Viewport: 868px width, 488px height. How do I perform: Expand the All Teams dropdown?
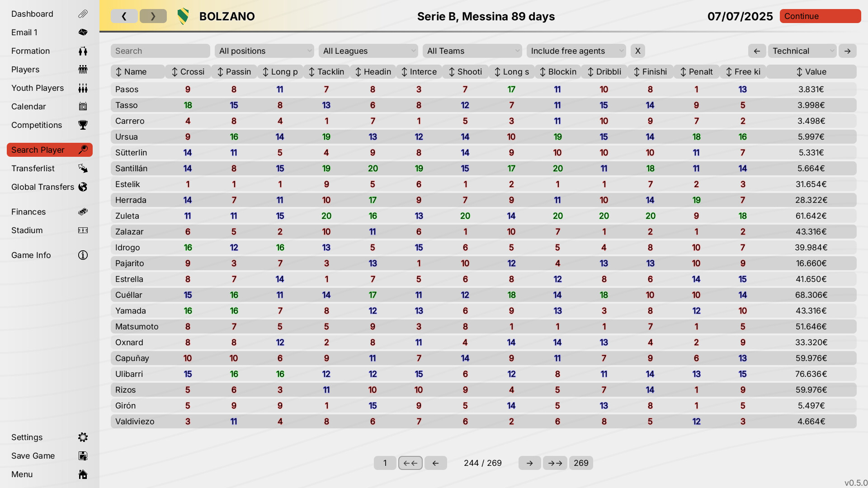coord(472,51)
